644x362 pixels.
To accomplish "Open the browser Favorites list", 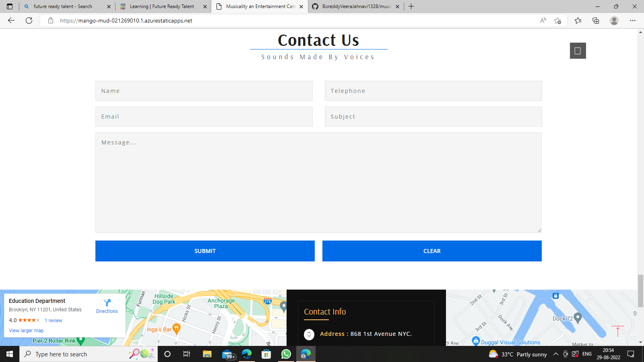I will click(x=578, y=21).
